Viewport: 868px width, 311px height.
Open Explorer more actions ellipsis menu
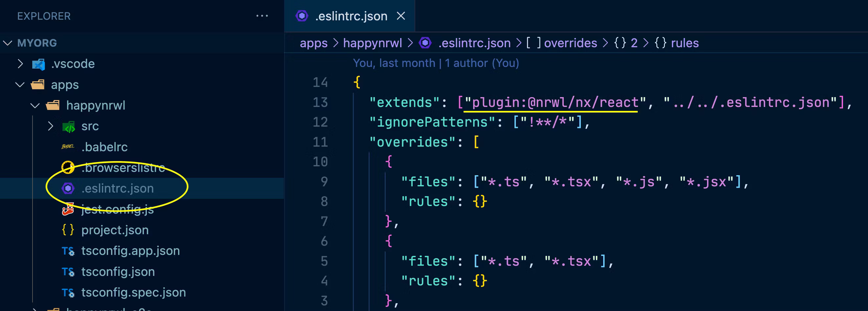[x=262, y=16]
